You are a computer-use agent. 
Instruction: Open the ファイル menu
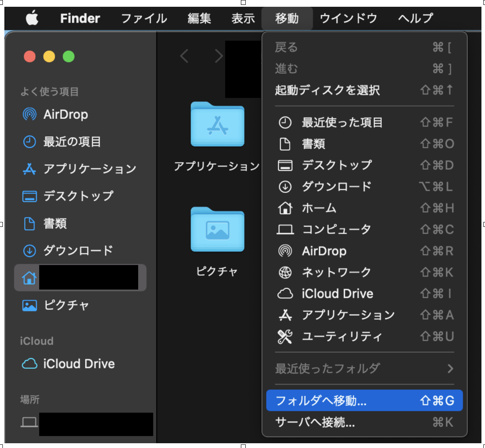point(144,19)
